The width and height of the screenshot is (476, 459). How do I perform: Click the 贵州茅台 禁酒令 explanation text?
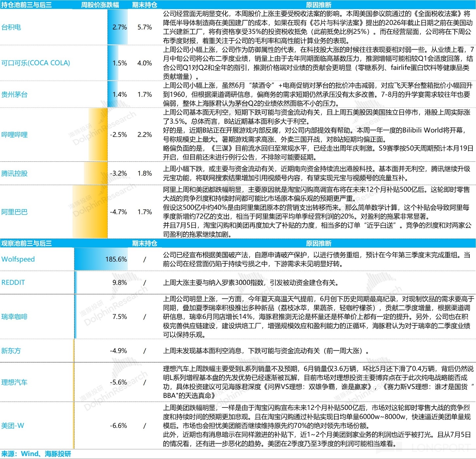[x=318, y=94]
